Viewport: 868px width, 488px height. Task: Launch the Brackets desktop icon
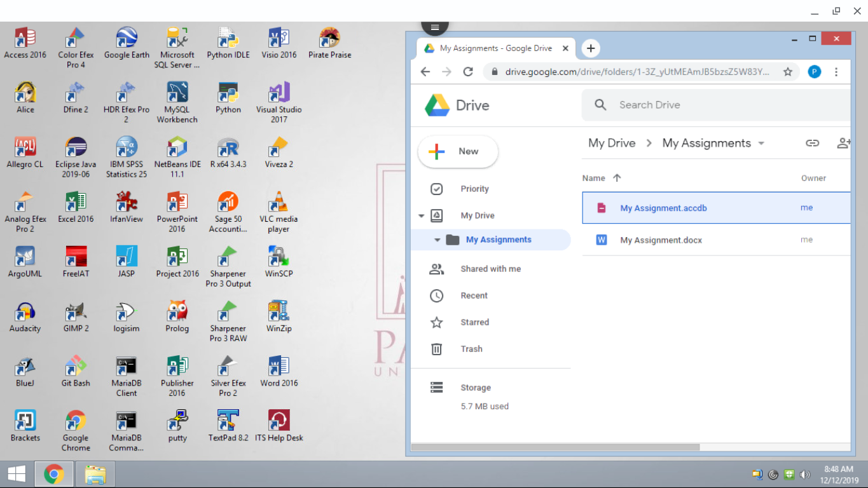point(25,426)
